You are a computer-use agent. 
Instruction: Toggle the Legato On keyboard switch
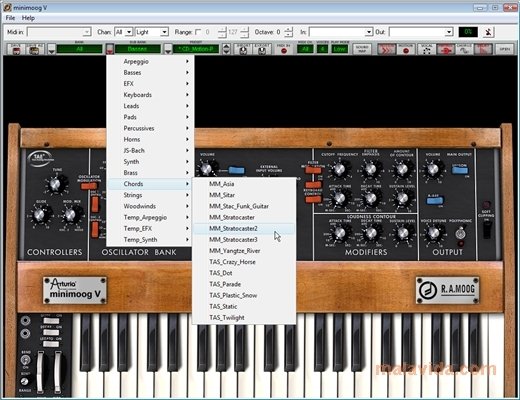[51, 344]
